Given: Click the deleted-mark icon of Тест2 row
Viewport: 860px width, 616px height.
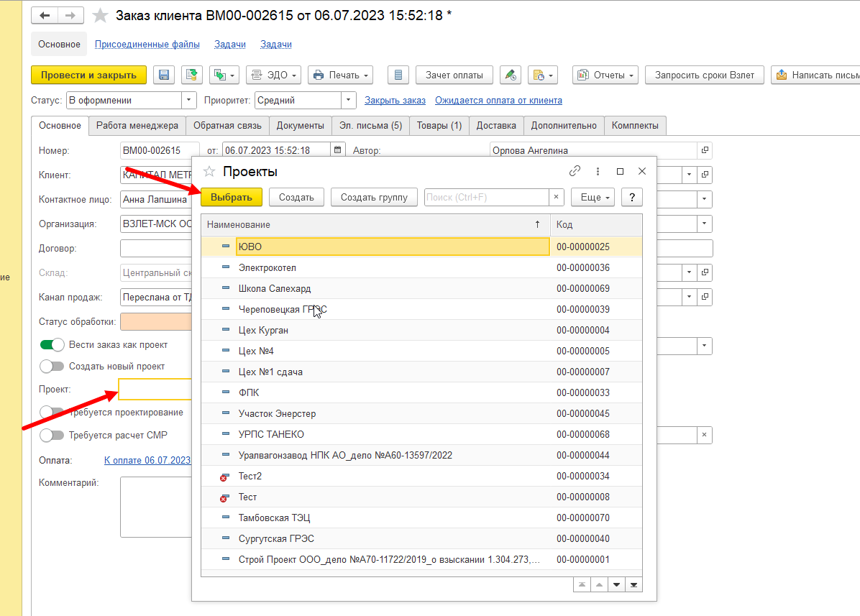Looking at the screenshot, I should click(224, 477).
